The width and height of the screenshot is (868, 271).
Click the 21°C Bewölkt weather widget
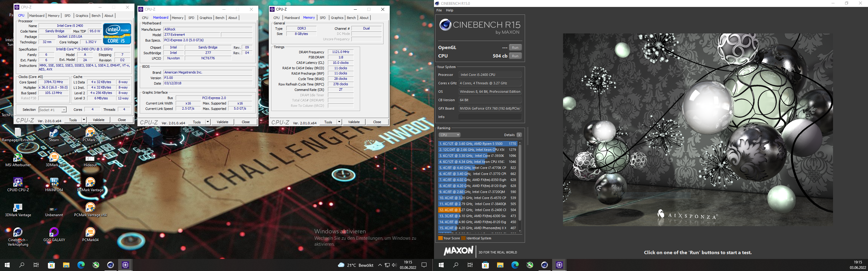pyautogui.click(x=356, y=265)
